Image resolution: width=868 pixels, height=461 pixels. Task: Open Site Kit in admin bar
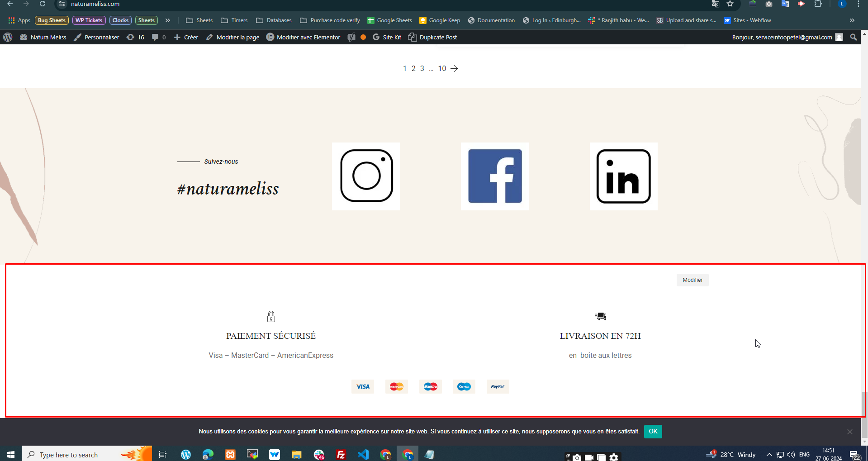pyautogui.click(x=387, y=37)
